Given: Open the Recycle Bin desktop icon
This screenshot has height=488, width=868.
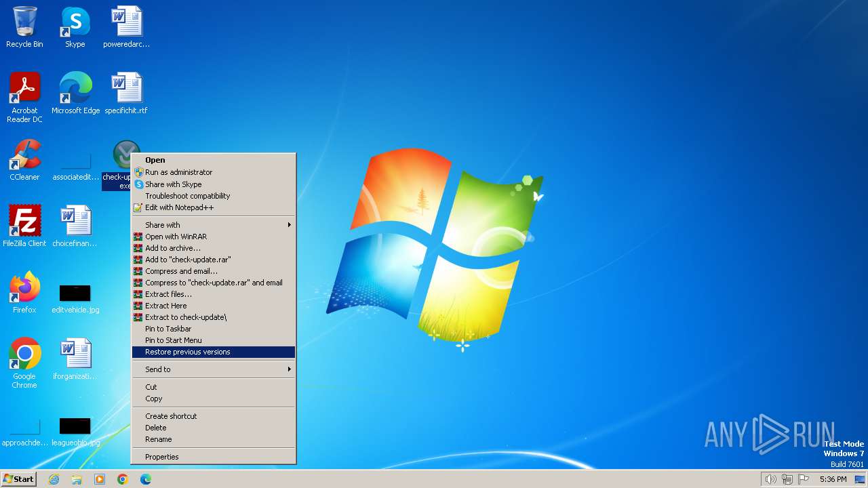Looking at the screenshot, I should coord(24,27).
